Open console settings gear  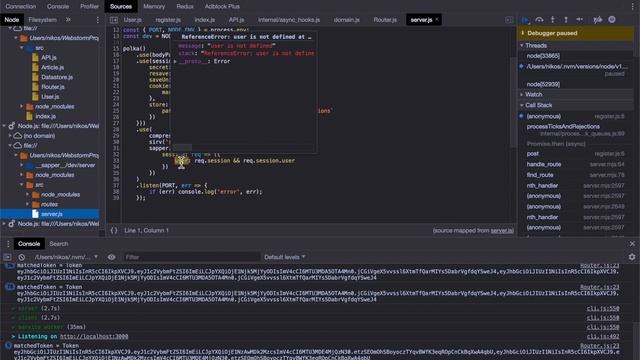tap(632, 257)
